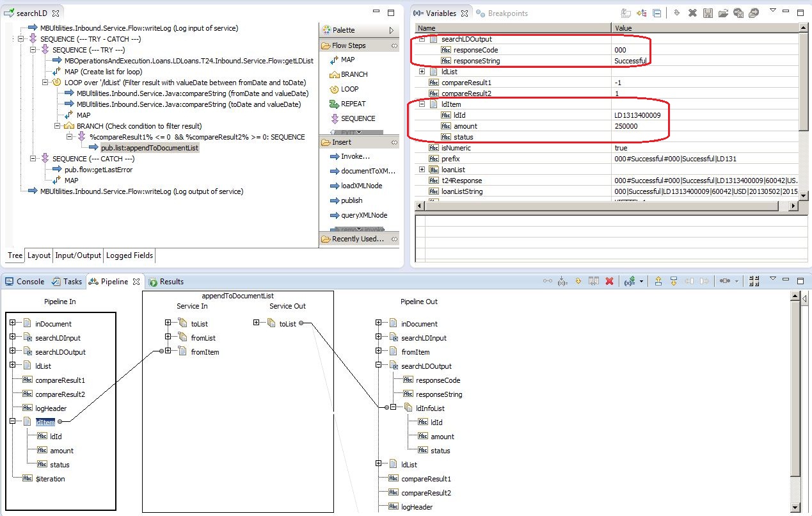Expand toList under Service In
This screenshot has height=516, width=812.
pyautogui.click(x=168, y=323)
